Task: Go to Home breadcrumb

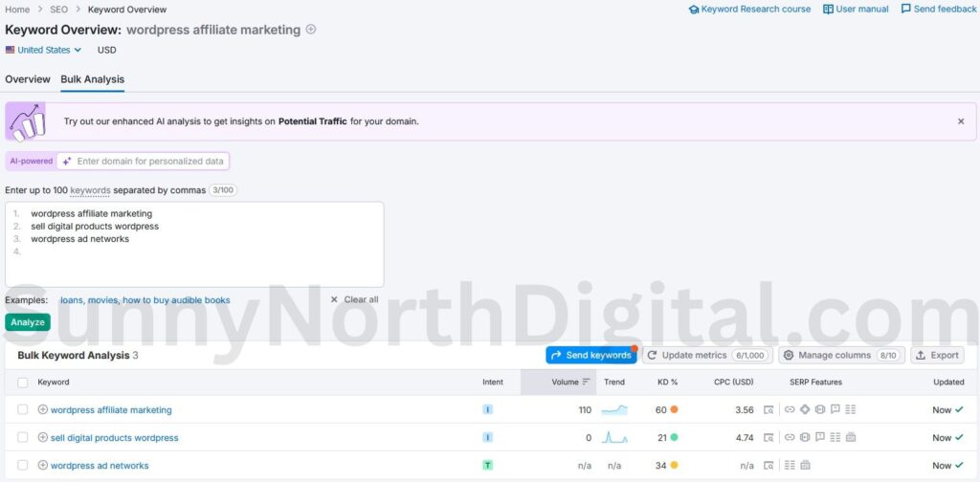Action: 17,10
